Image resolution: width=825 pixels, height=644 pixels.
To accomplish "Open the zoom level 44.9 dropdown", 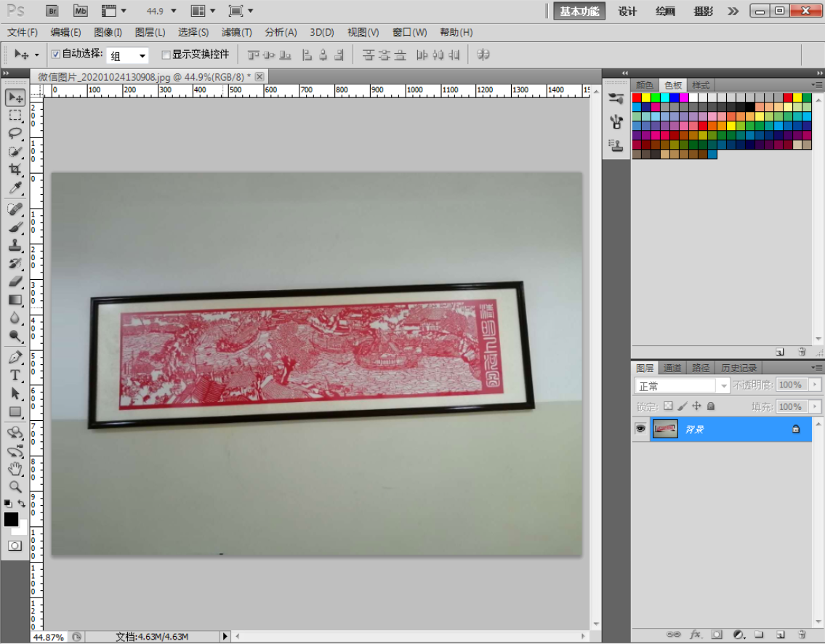I will pyautogui.click(x=174, y=11).
